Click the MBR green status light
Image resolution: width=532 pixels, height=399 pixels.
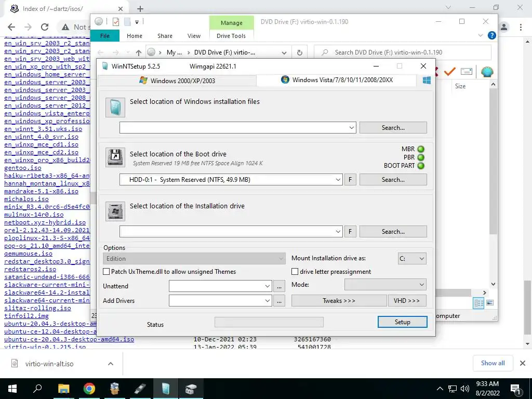[x=421, y=149]
